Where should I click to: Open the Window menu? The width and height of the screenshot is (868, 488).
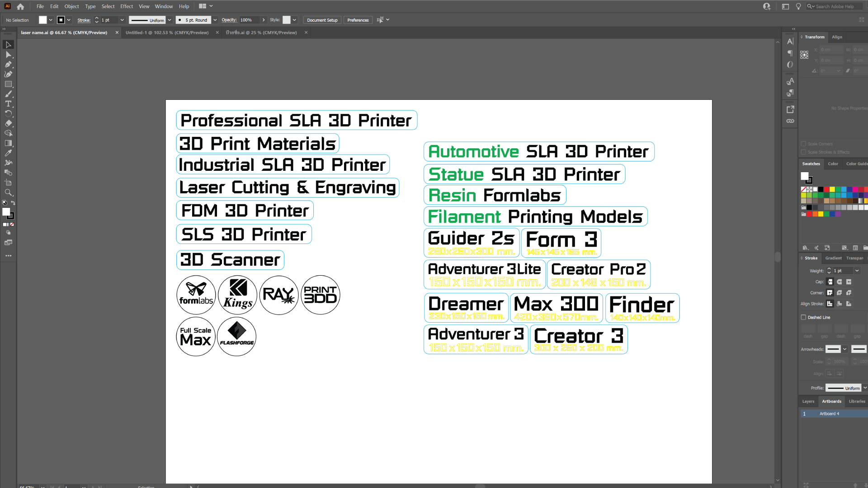click(164, 6)
